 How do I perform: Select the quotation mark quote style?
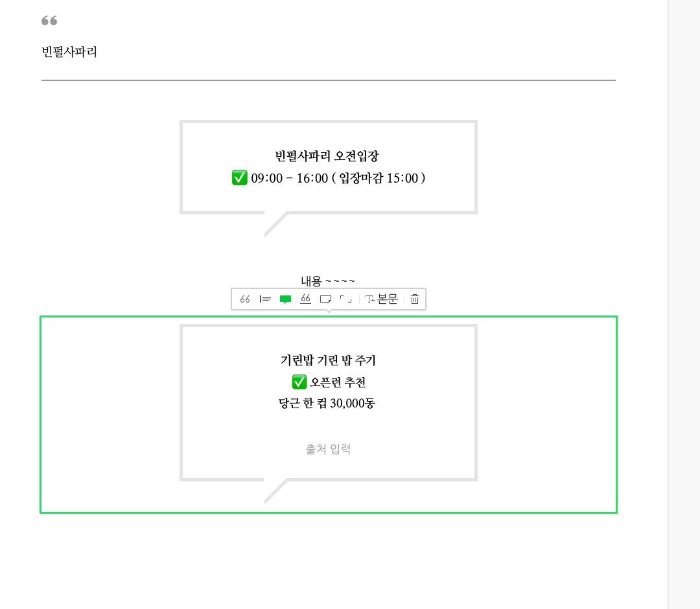244,299
